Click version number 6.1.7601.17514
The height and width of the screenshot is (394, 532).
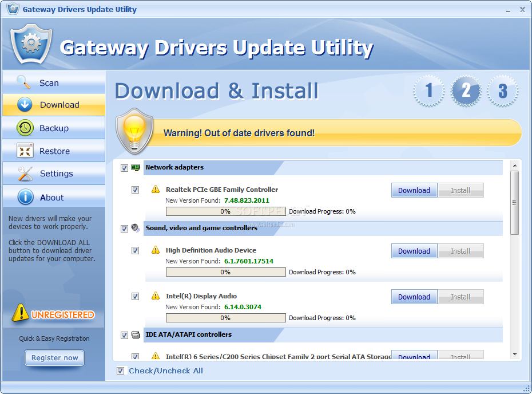249,261
